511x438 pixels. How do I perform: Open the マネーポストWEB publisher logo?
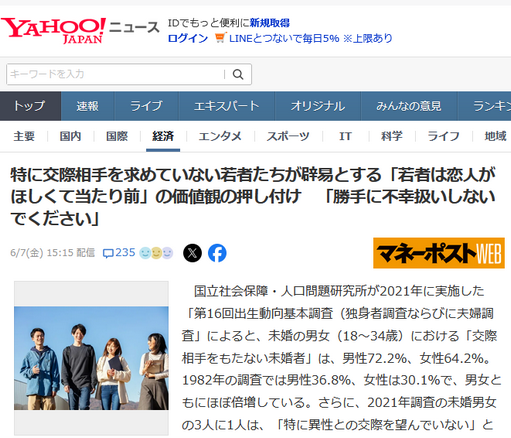(x=439, y=253)
